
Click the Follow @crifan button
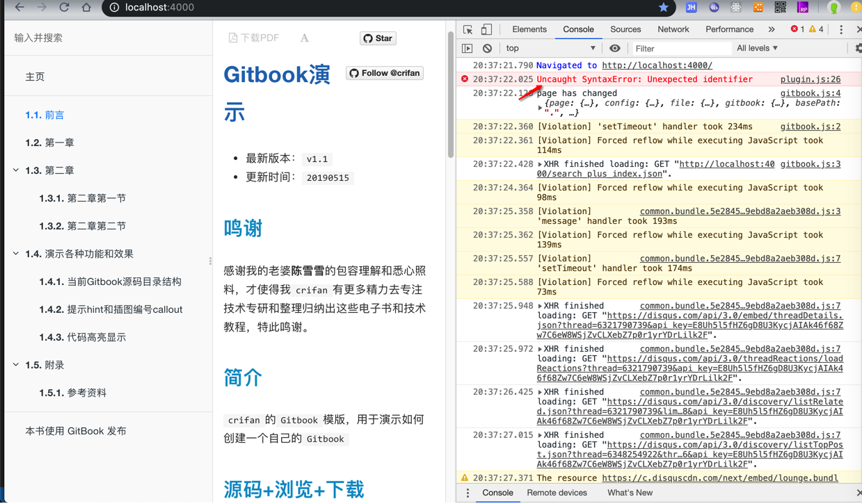pos(385,73)
